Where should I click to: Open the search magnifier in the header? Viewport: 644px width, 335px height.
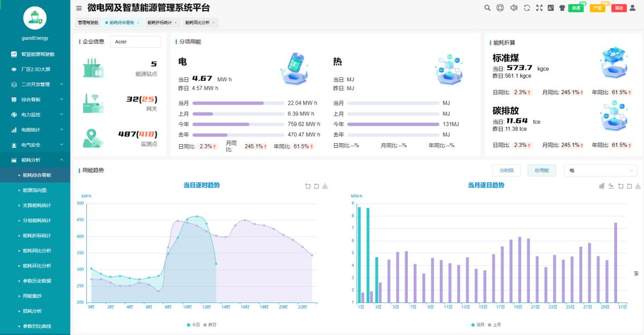(x=487, y=8)
